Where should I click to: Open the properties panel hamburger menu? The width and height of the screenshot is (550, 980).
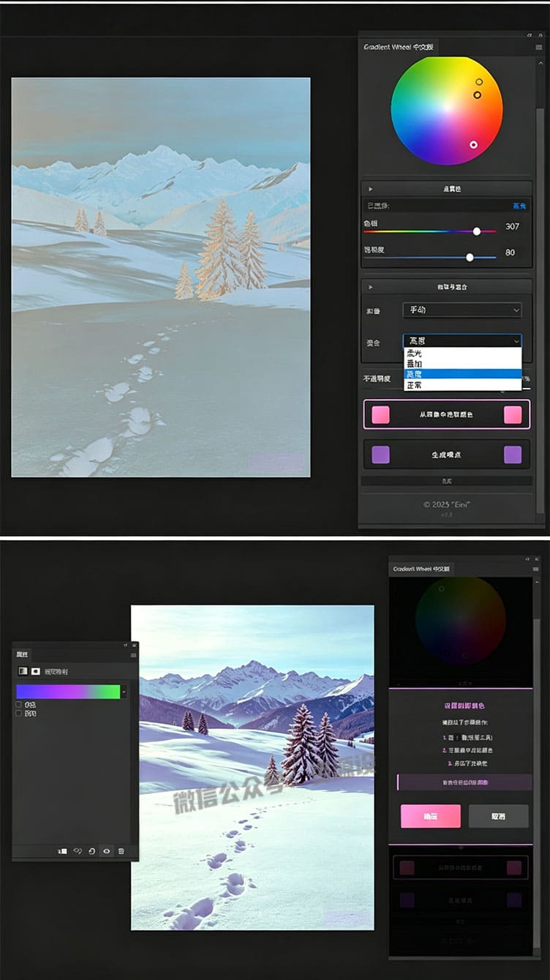133,655
